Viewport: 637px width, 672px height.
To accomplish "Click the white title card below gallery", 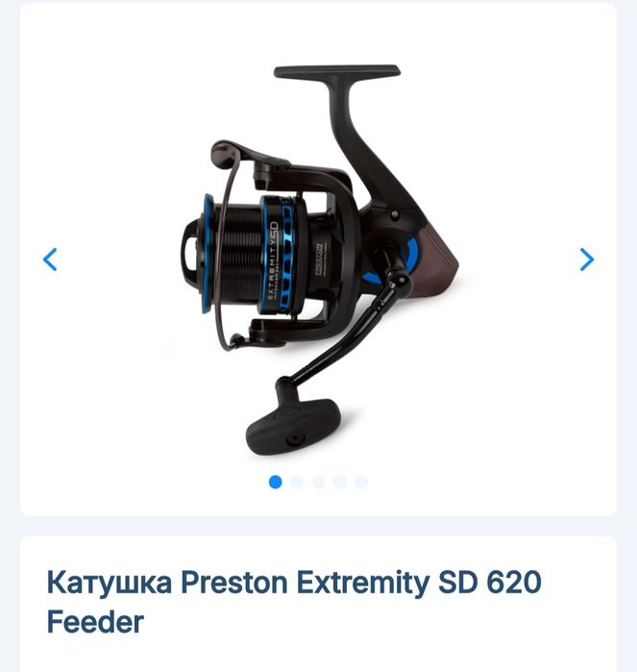I will 318,604.
